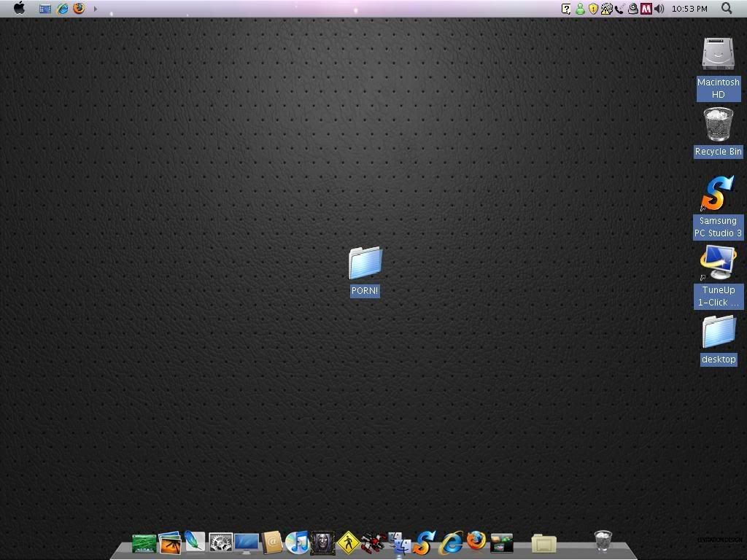The image size is (747, 560).
Task: Click the yellow security shield tray icon
Action: pyautogui.click(x=593, y=9)
